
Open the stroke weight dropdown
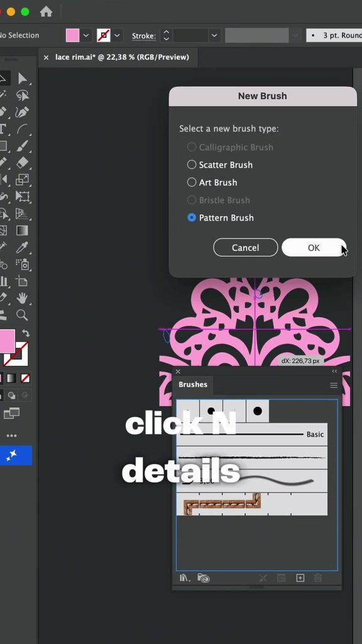214,36
